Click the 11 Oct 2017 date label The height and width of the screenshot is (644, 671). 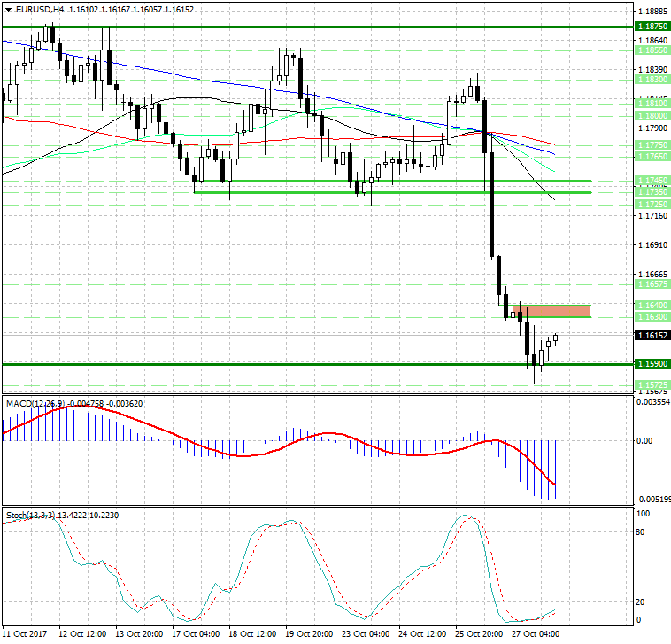click(25, 634)
